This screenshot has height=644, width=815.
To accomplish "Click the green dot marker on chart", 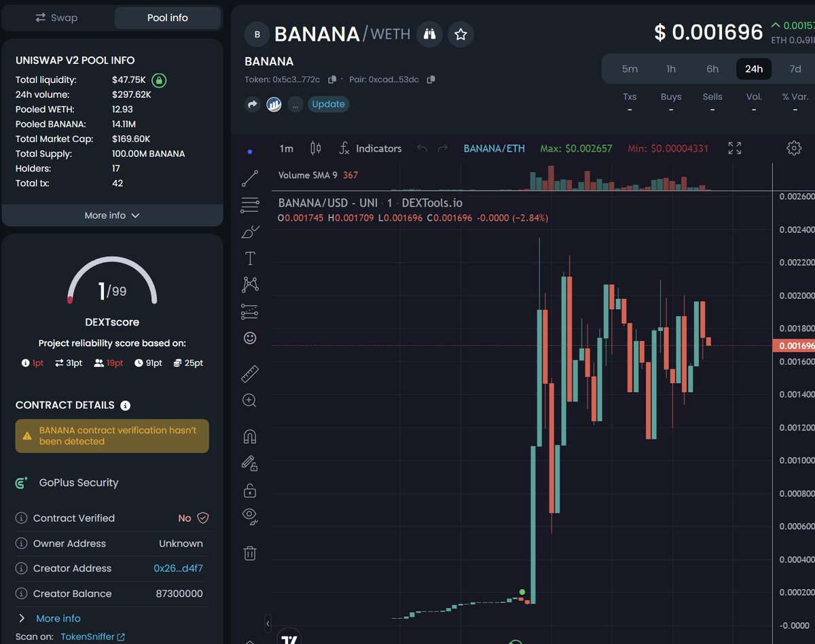I will pyautogui.click(x=522, y=592).
